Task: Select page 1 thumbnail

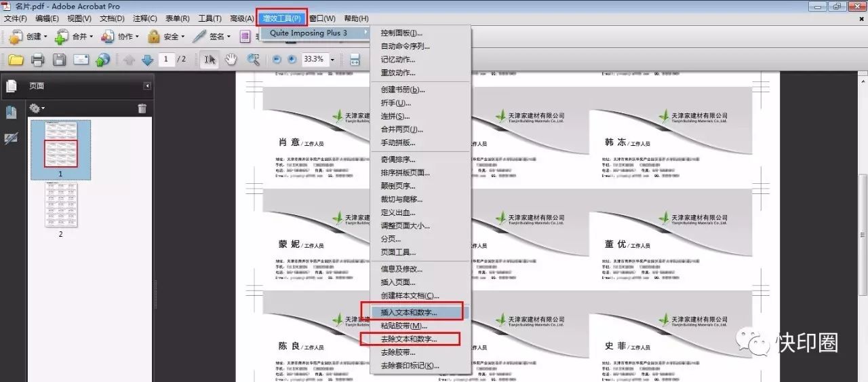Action: tap(60, 144)
